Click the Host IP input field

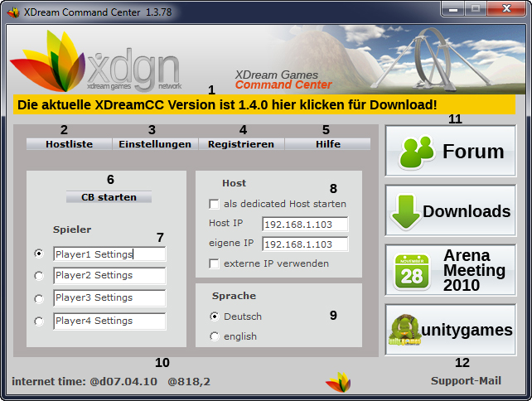(305, 225)
